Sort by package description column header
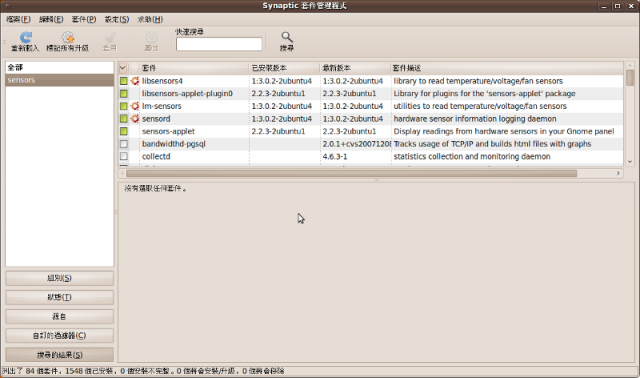The image size is (640, 378). click(507, 68)
